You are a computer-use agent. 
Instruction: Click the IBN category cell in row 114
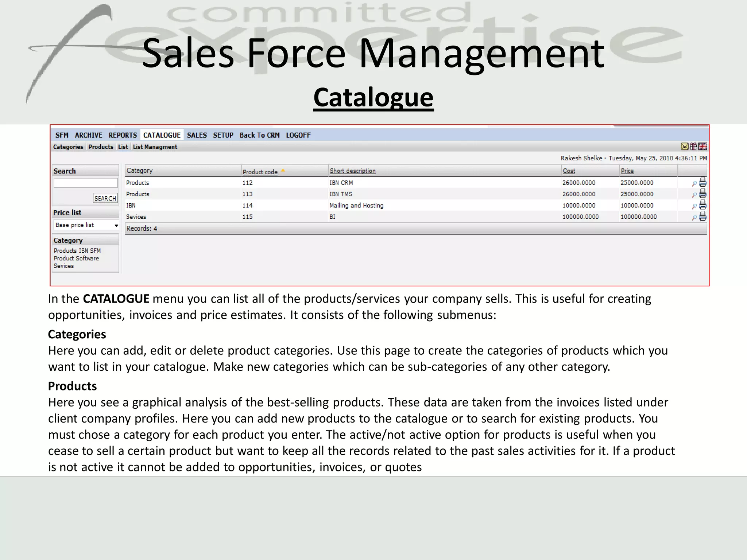click(x=131, y=205)
